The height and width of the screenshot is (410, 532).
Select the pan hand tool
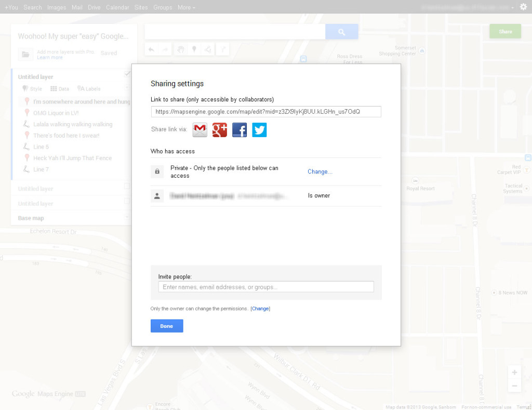[180, 48]
